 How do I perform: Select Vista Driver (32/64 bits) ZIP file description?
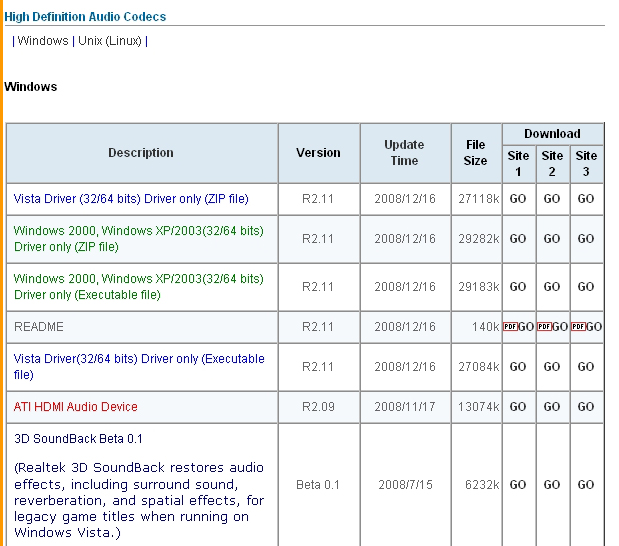coord(131,199)
